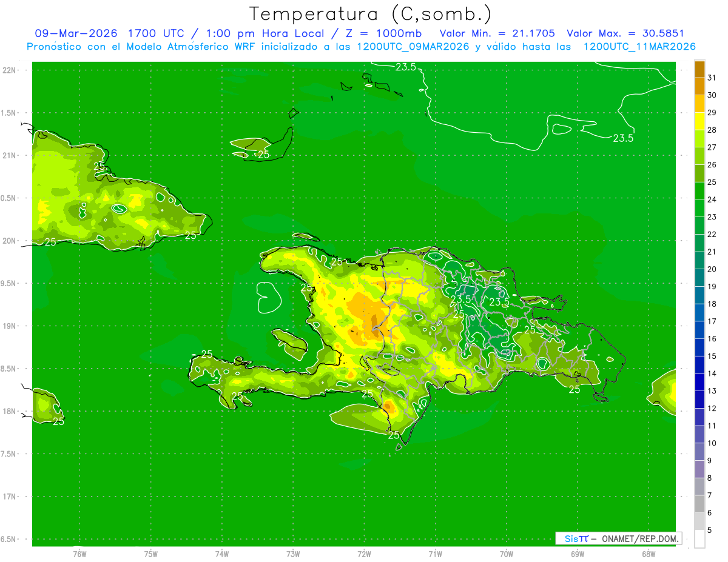The width and height of the screenshot is (728, 562).
Task: Click the '68W' longitude axis label
Action: click(x=649, y=554)
